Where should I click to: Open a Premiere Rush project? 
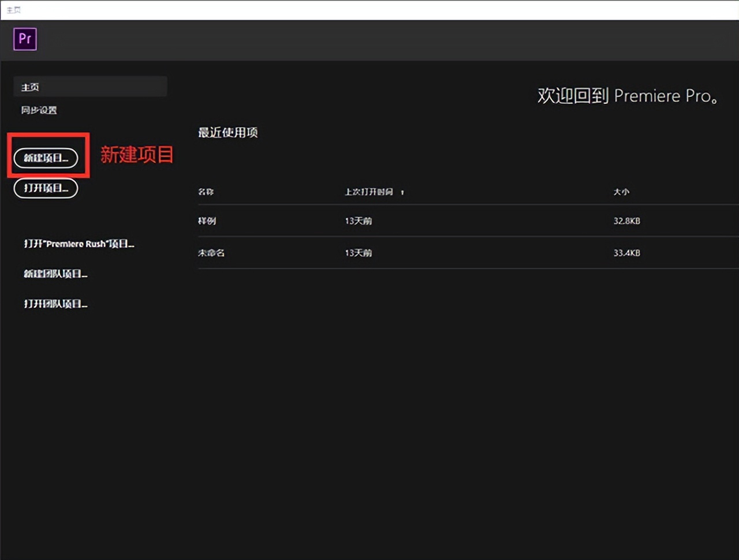click(79, 243)
